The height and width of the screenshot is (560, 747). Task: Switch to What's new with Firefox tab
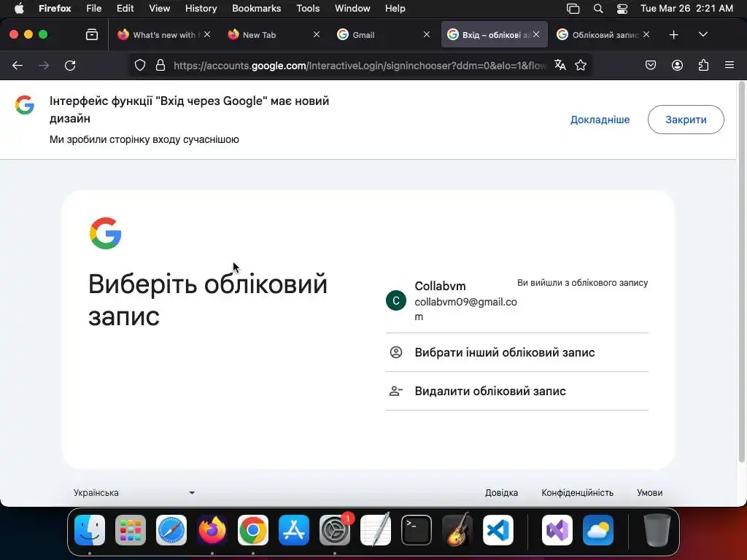164,35
